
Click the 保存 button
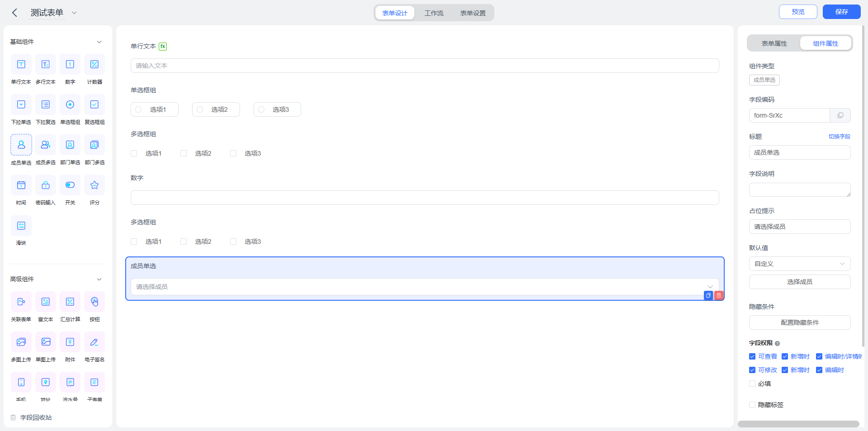click(841, 12)
